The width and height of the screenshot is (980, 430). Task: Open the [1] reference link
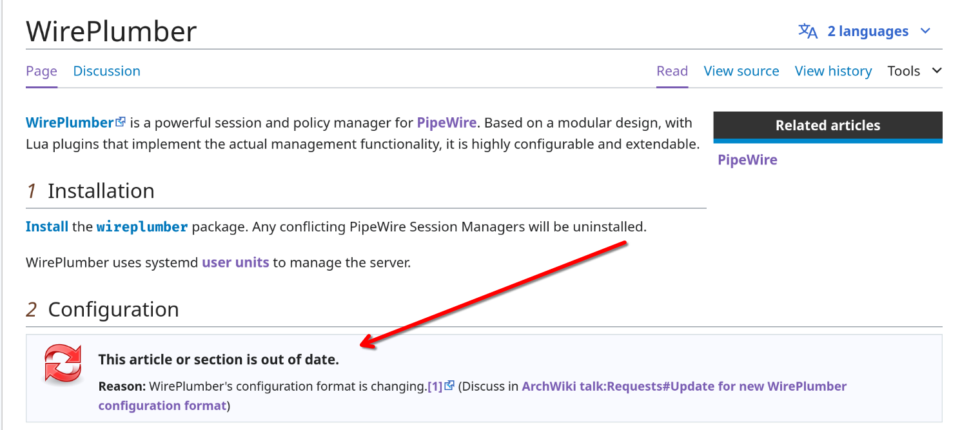435,386
